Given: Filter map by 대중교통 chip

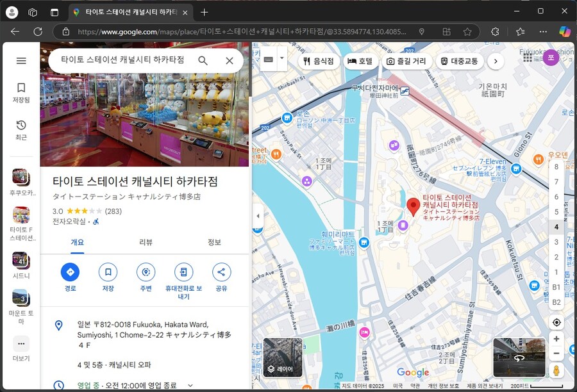Looking at the screenshot, I should click(x=459, y=61).
